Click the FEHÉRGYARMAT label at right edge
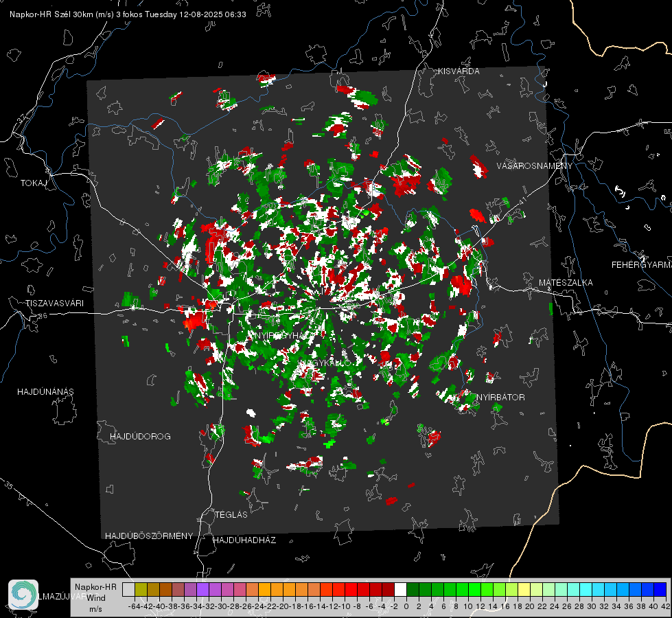672x618 pixels. (x=642, y=265)
